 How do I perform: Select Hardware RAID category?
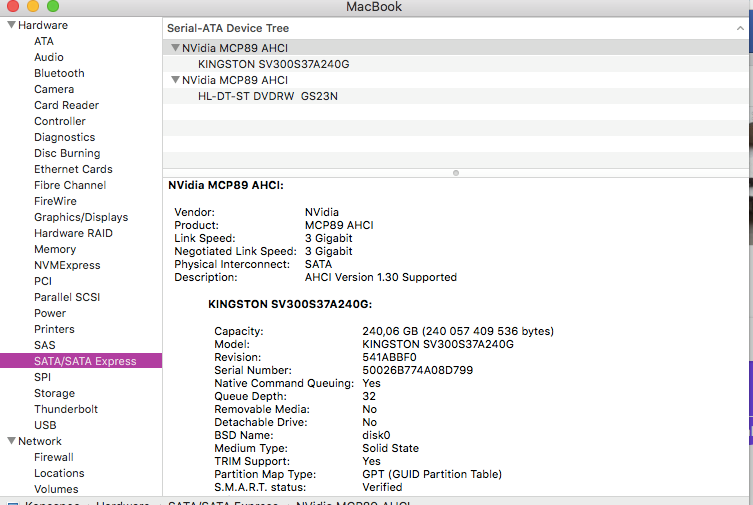(73, 233)
